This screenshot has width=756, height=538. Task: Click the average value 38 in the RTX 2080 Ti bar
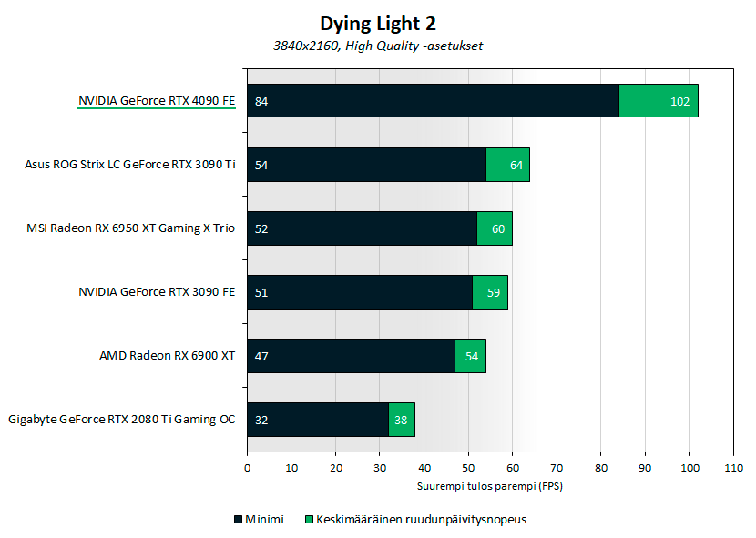coord(401,420)
